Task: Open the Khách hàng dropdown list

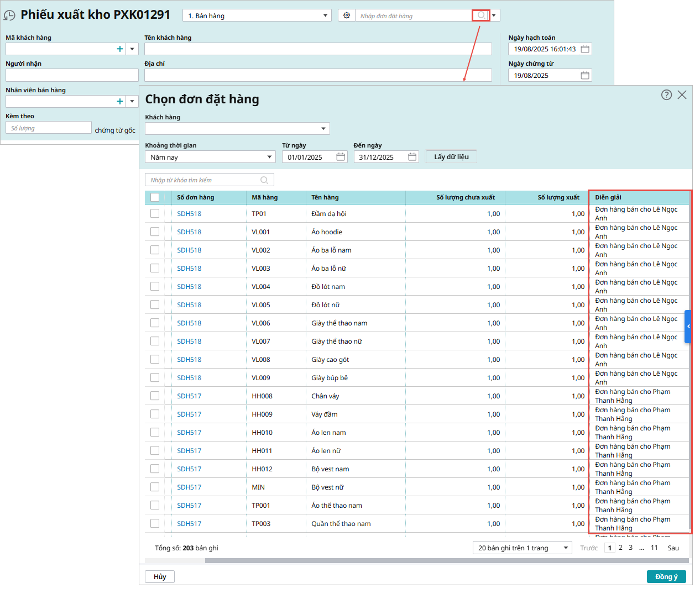Action: (323, 129)
